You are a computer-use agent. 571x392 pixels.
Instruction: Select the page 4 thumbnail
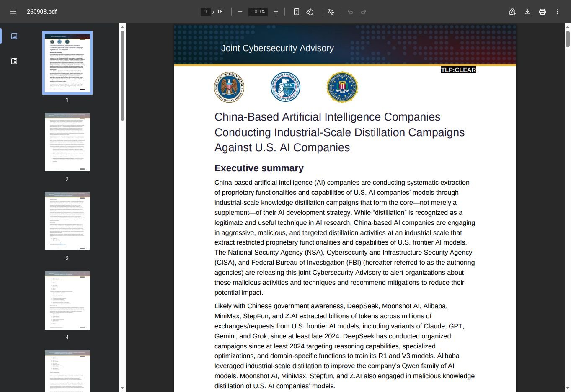[67, 300]
